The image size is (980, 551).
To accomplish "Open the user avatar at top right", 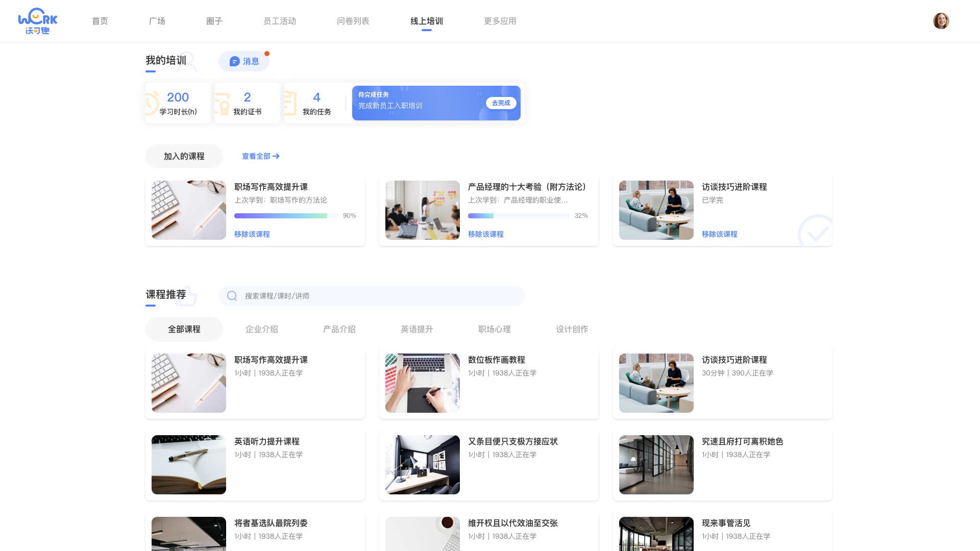I will pyautogui.click(x=941, y=20).
